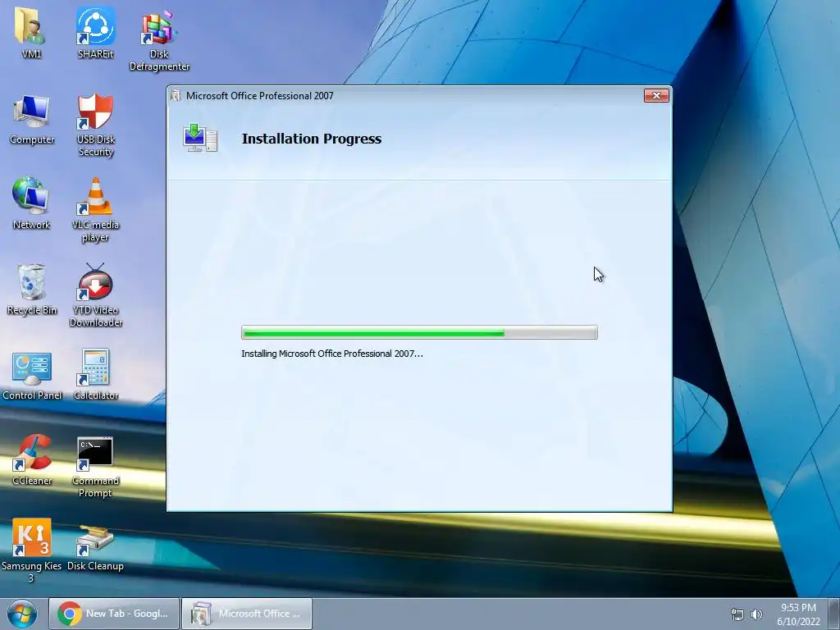Select the Control Panel desktop icon
The width and height of the screenshot is (840, 630).
click(x=32, y=375)
